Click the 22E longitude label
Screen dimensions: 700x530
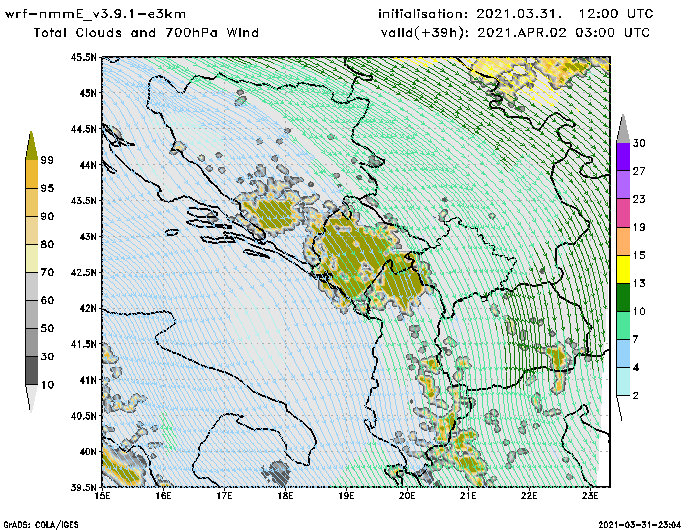click(x=529, y=496)
